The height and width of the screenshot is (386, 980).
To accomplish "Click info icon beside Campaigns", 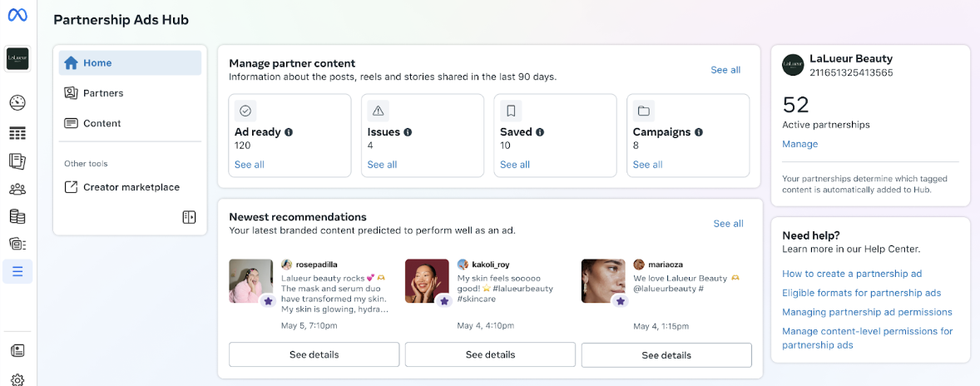I will [x=699, y=132].
